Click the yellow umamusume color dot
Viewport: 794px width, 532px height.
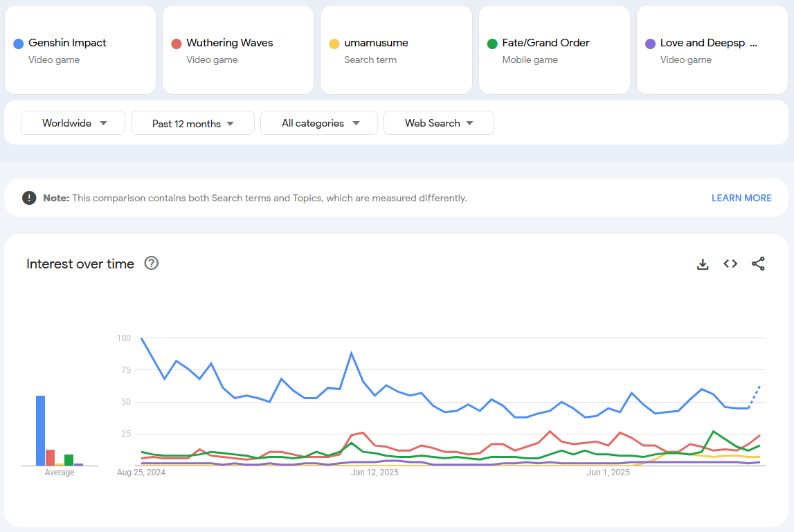tap(334, 44)
